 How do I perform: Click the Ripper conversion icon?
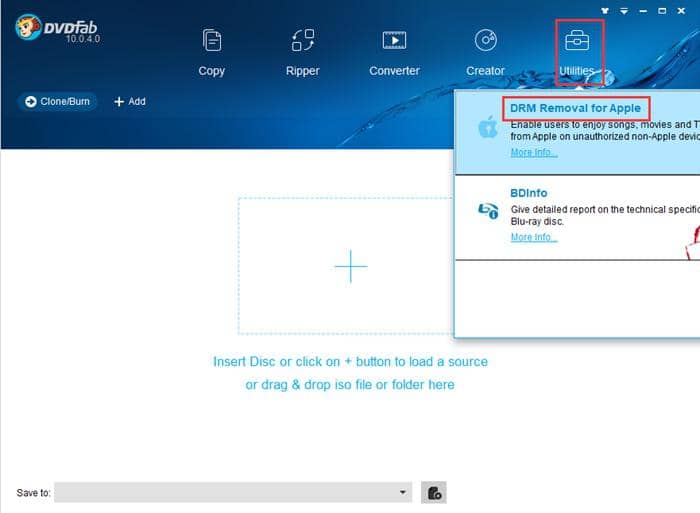tap(303, 40)
